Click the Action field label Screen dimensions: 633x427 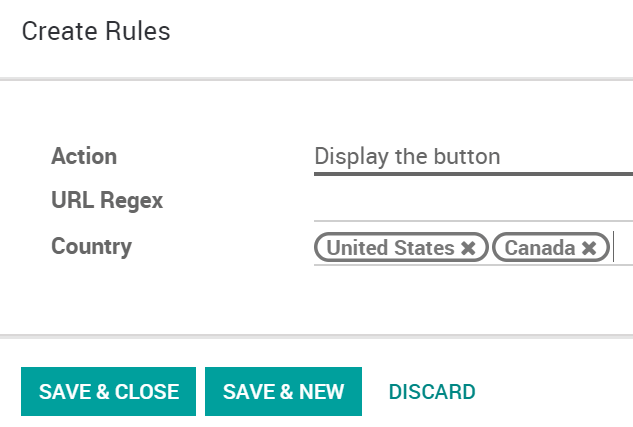(x=84, y=157)
